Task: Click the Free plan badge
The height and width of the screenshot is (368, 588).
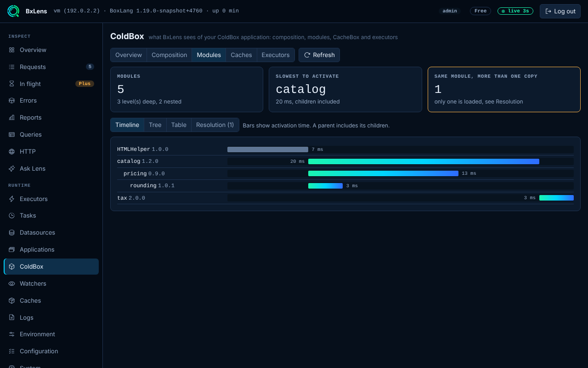Action: point(481,11)
